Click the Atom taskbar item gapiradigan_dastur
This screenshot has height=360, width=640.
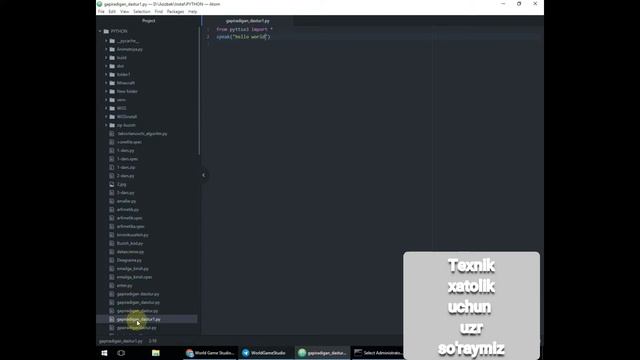[322, 353]
